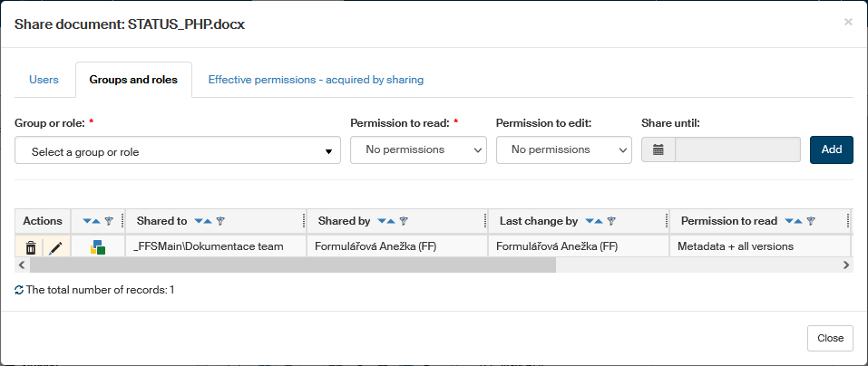Image resolution: width=868 pixels, height=366 pixels.
Task: Sort the Shared by column
Action: coord(386,221)
